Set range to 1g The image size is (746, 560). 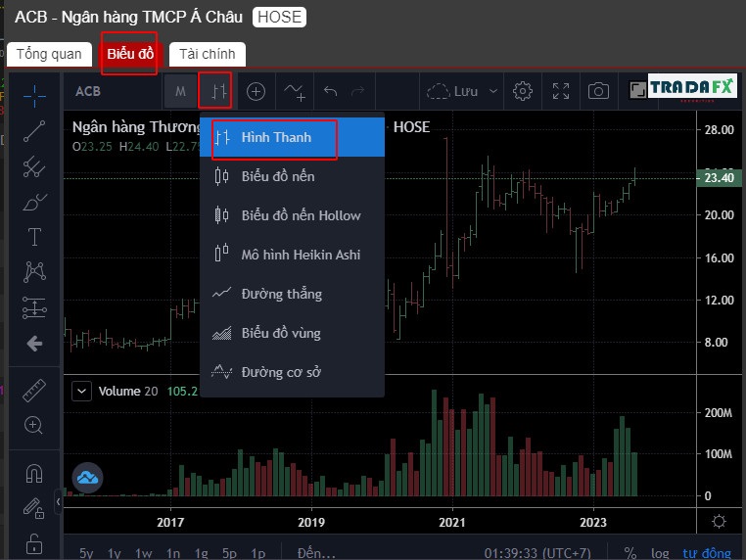[x=202, y=553]
